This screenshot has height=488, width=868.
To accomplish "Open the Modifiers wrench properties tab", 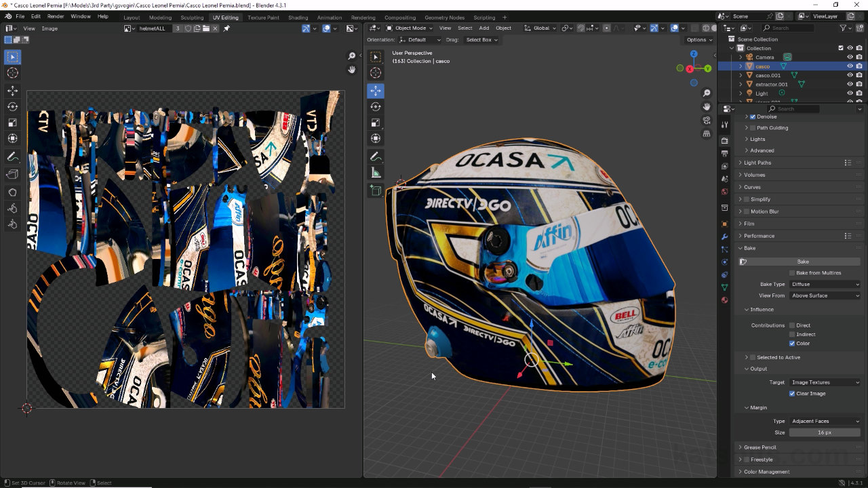I will [x=724, y=237].
